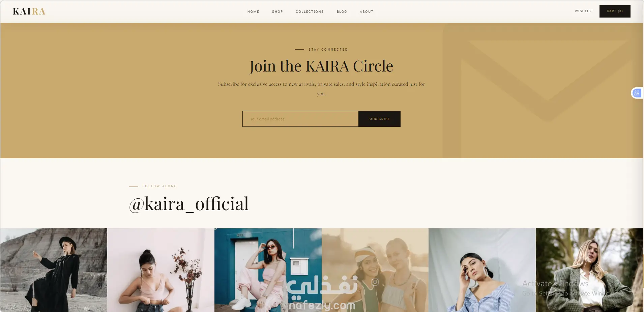The height and width of the screenshot is (312, 644).
Task: Open photo of woman by blue door
Action: (x=268, y=270)
